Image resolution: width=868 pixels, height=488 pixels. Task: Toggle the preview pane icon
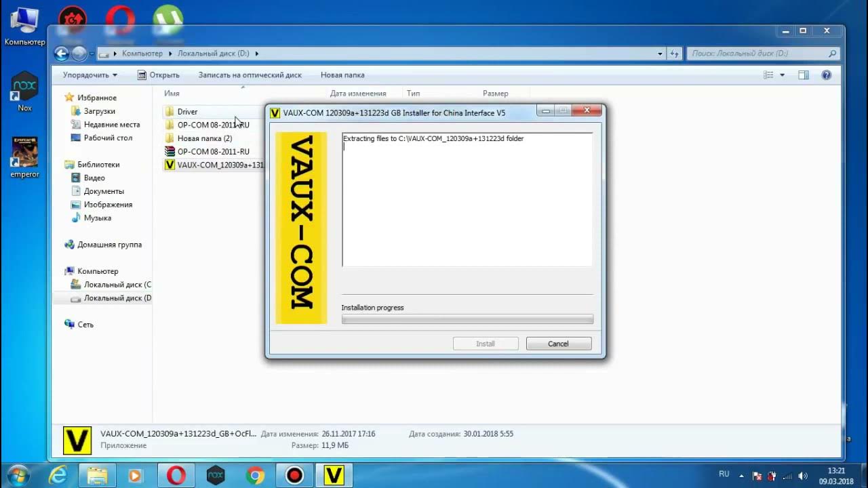804,75
